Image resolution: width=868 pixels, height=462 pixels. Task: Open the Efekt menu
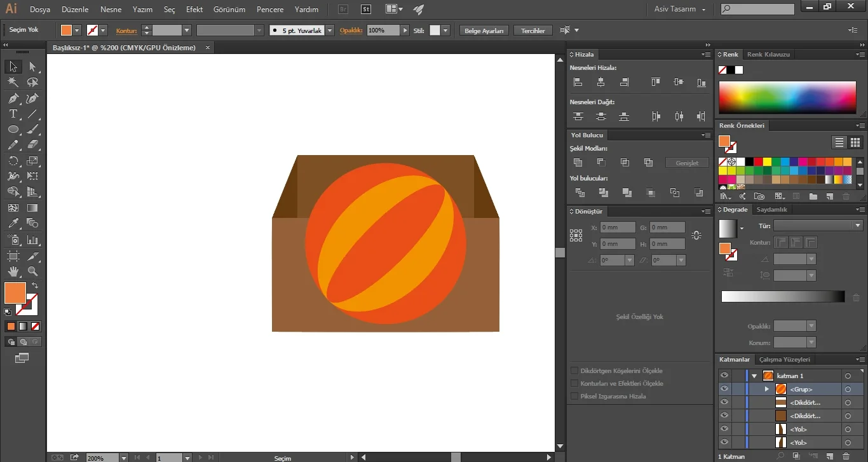tap(194, 10)
